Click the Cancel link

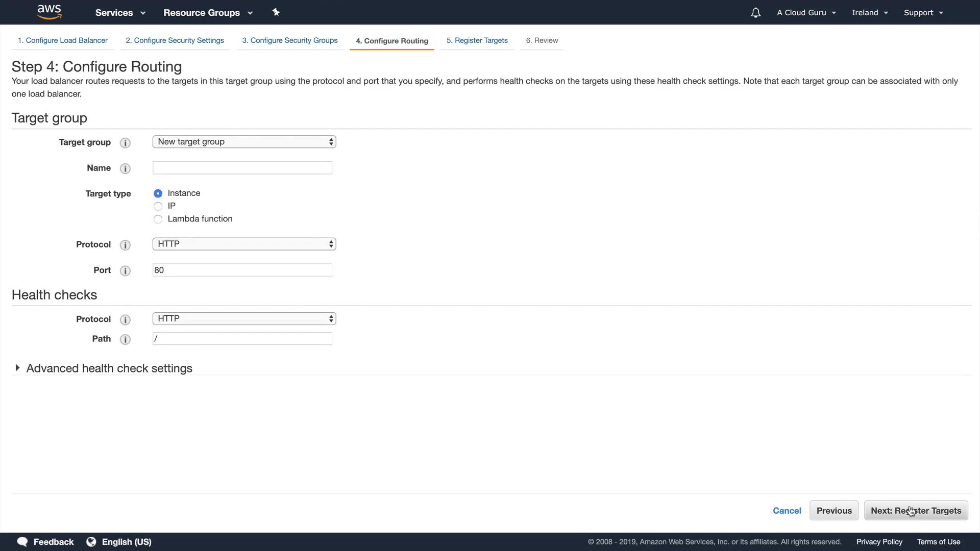pos(787,511)
